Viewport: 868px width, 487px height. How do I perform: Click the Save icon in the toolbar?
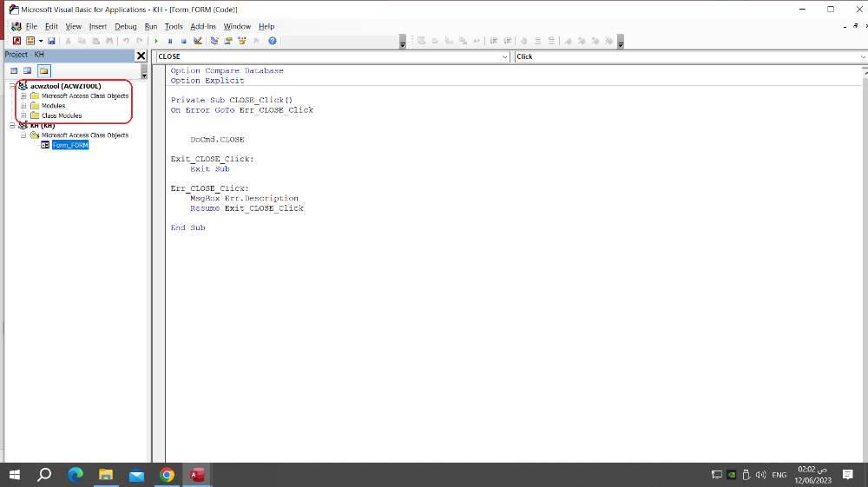(x=51, y=41)
